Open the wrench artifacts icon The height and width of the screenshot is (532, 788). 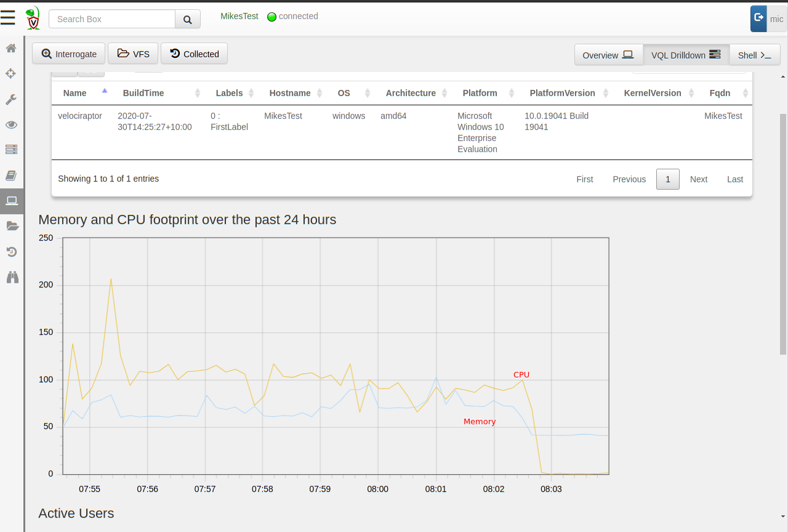11,99
